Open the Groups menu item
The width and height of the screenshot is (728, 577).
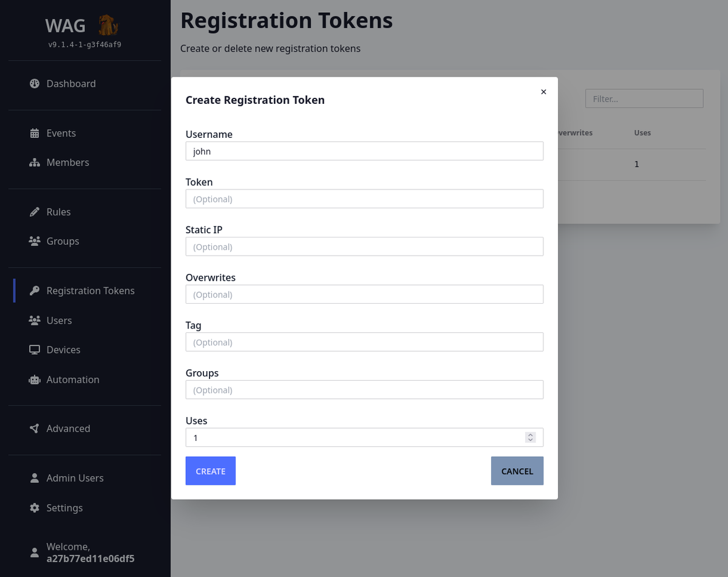coord(63,241)
